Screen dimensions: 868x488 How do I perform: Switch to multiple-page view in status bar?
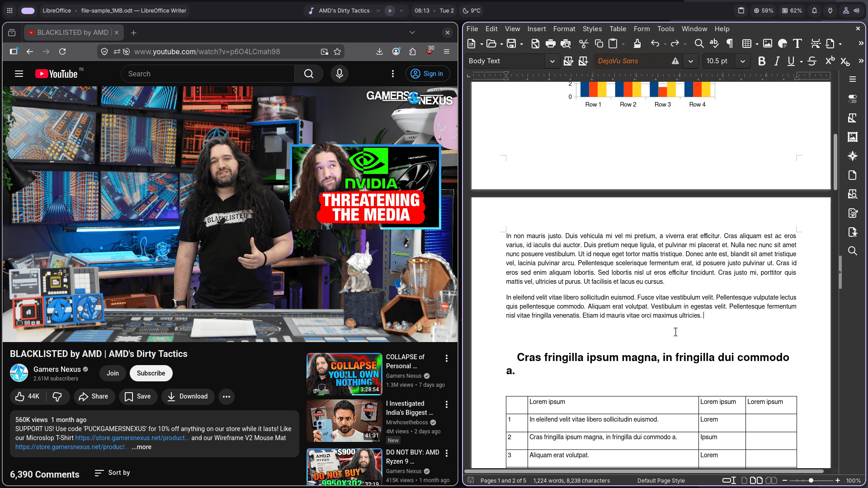click(x=756, y=480)
